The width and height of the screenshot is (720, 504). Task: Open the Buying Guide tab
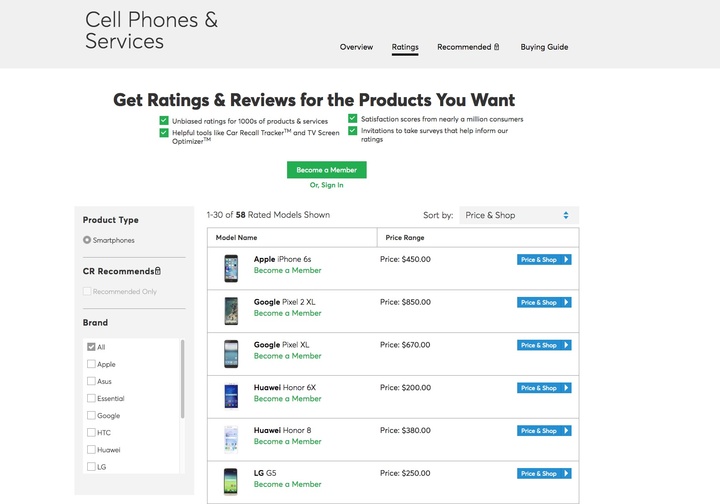coord(544,47)
